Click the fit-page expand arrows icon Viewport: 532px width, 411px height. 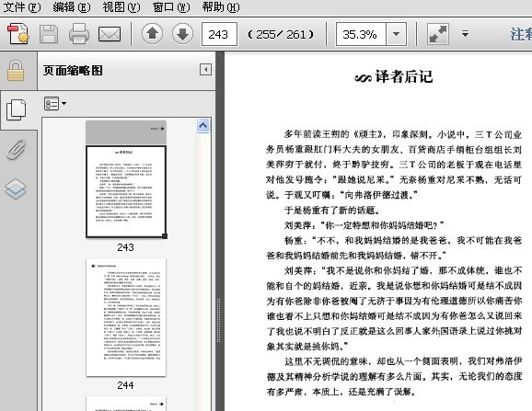click(438, 34)
